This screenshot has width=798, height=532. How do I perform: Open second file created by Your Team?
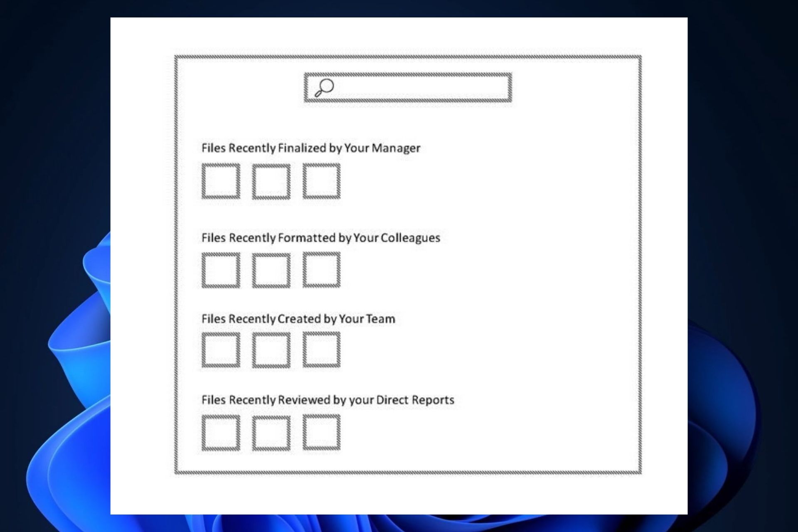coord(270,350)
